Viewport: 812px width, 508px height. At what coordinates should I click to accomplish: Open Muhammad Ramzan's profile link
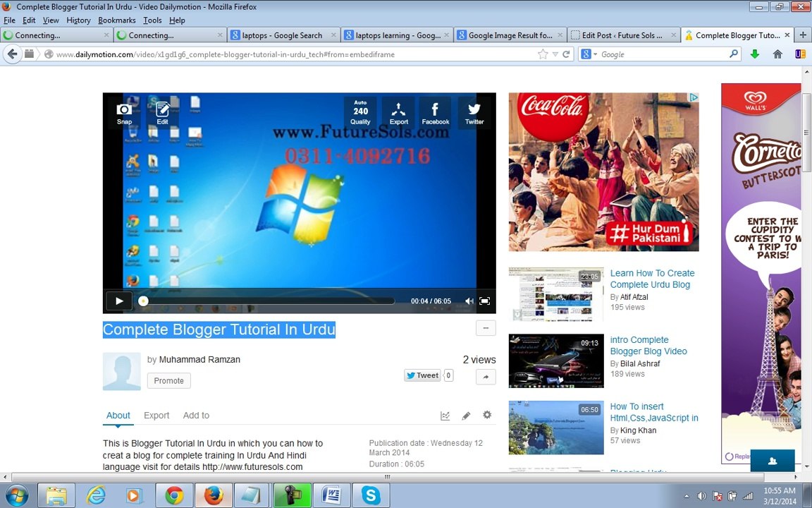click(x=199, y=359)
